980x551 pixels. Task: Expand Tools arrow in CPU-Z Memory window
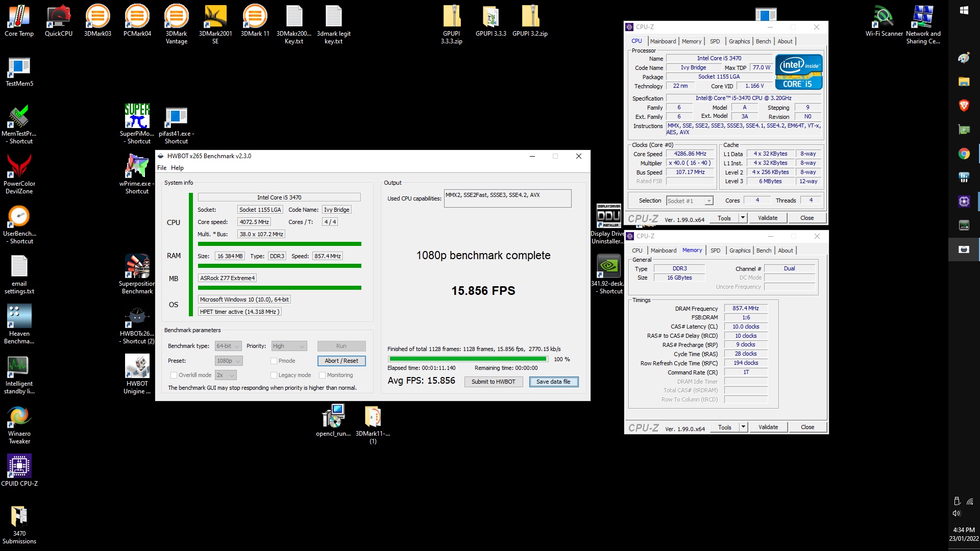[743, 427]
